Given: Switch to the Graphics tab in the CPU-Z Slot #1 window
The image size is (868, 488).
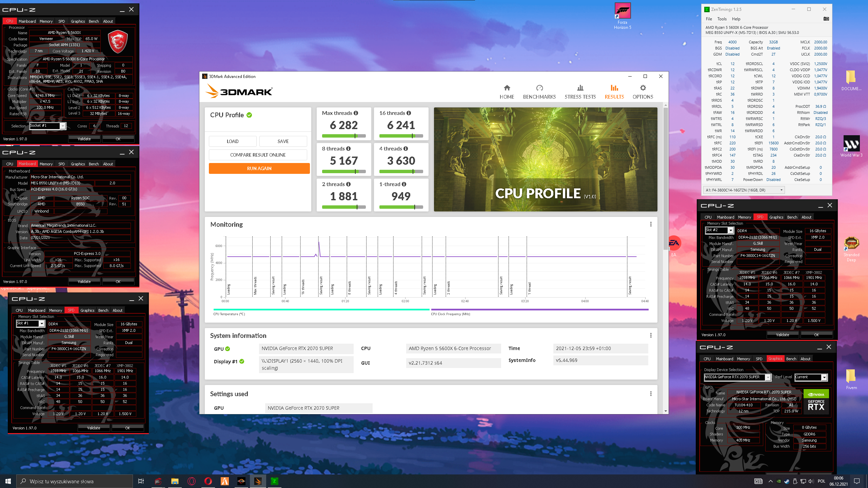Looking at the screenshot, I should 87,310.
